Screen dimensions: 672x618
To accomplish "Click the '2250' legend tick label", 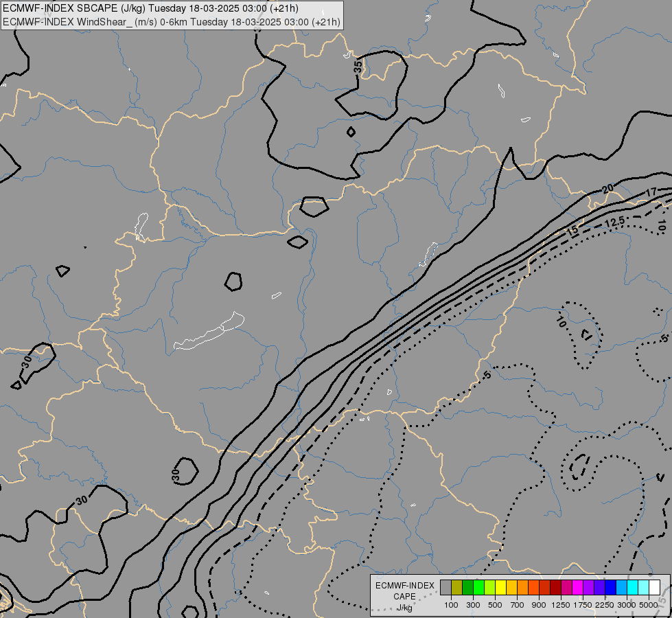I will 605,605.
